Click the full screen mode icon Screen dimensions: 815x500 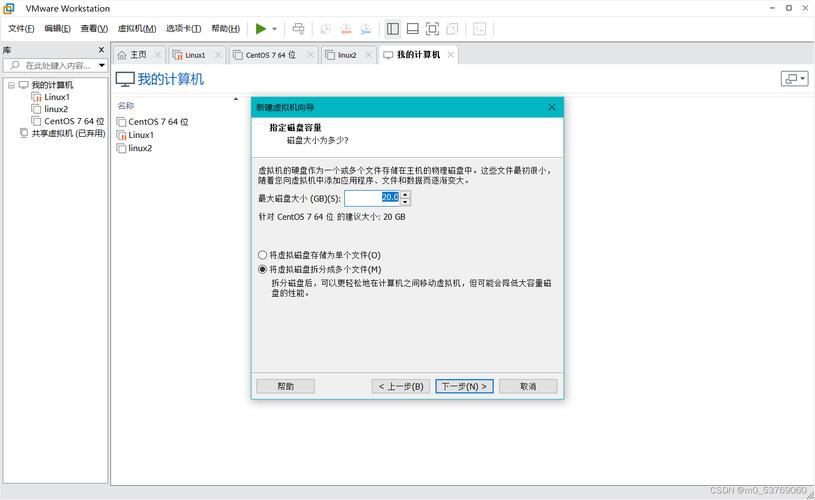click(432, 29)
